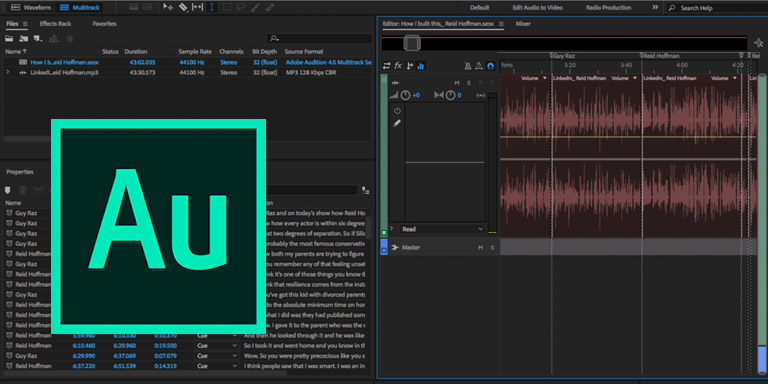Viewport: 768px width, 384px height.
Task: Click the Insert into Multitrack icon
Action: pos(54,38)
